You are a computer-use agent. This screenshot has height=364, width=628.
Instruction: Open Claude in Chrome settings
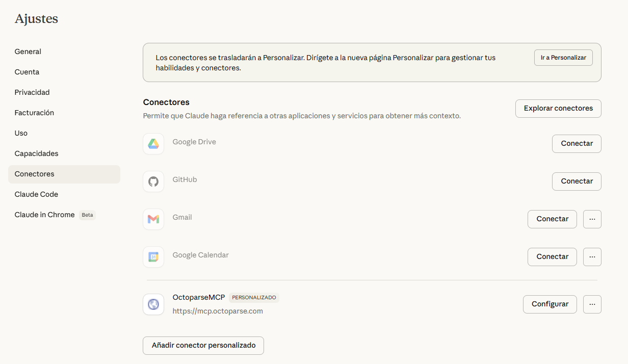[x=45, y=215]
